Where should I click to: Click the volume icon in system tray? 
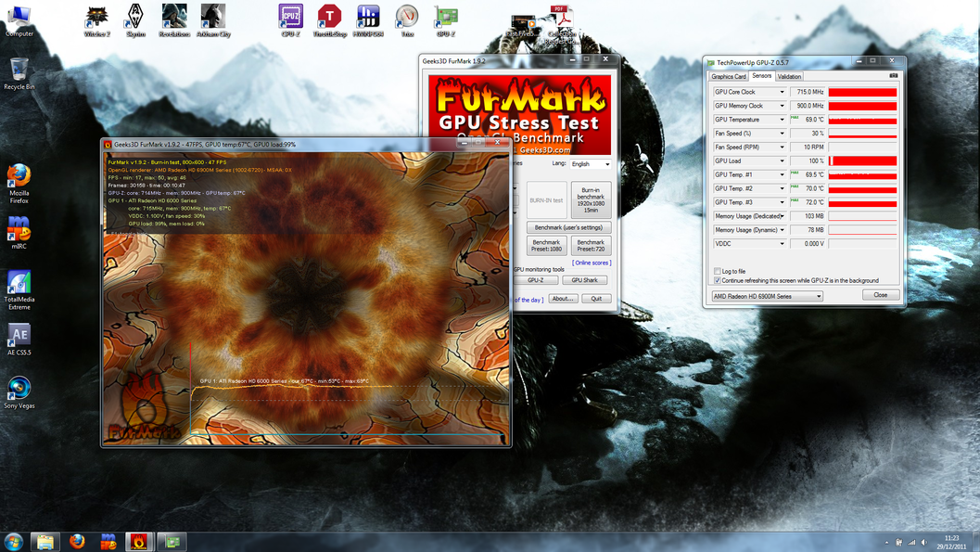pos(923,542)
